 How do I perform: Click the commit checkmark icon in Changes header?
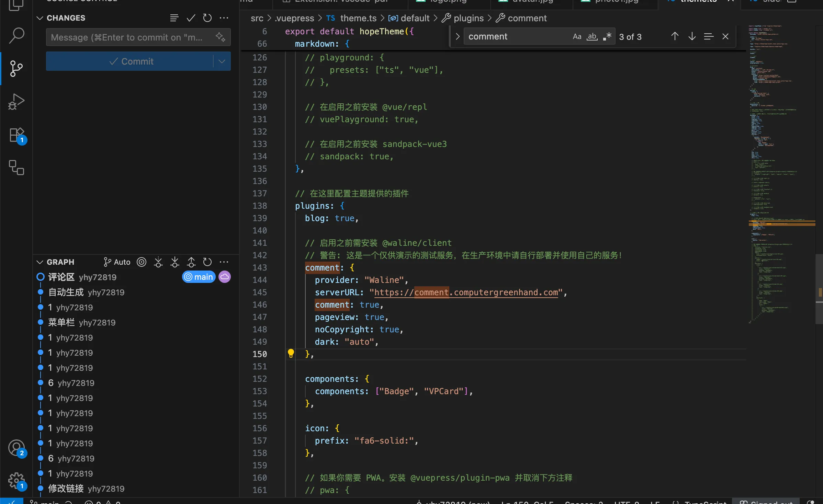point(191,18)
